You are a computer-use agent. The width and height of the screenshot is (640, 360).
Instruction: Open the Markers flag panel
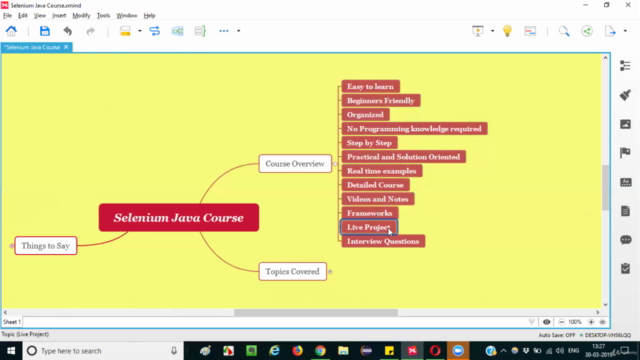pos(625,153)
